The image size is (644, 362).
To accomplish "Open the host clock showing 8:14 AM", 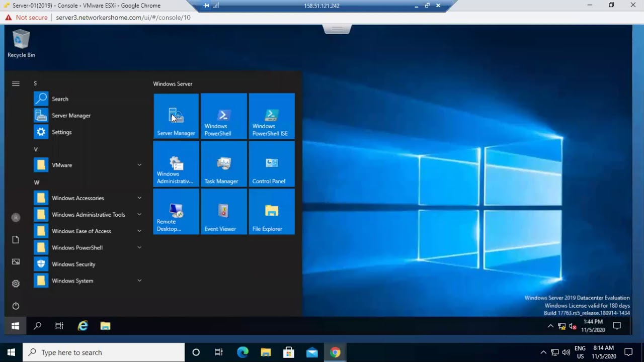I will [x=603, y=352].
